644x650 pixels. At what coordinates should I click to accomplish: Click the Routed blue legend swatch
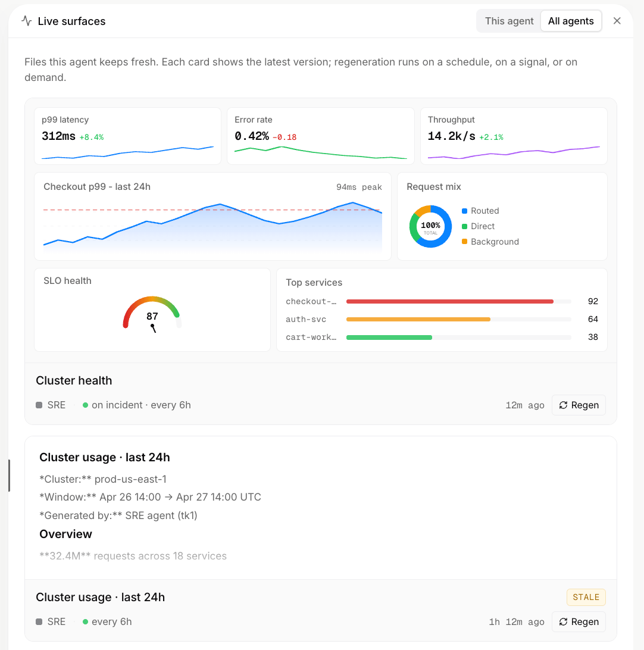(465, 211)
